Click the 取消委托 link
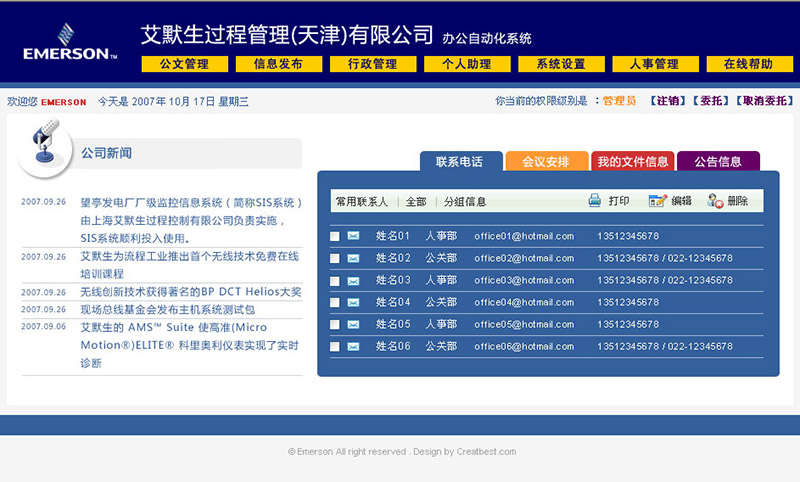 tap(765, 101)
